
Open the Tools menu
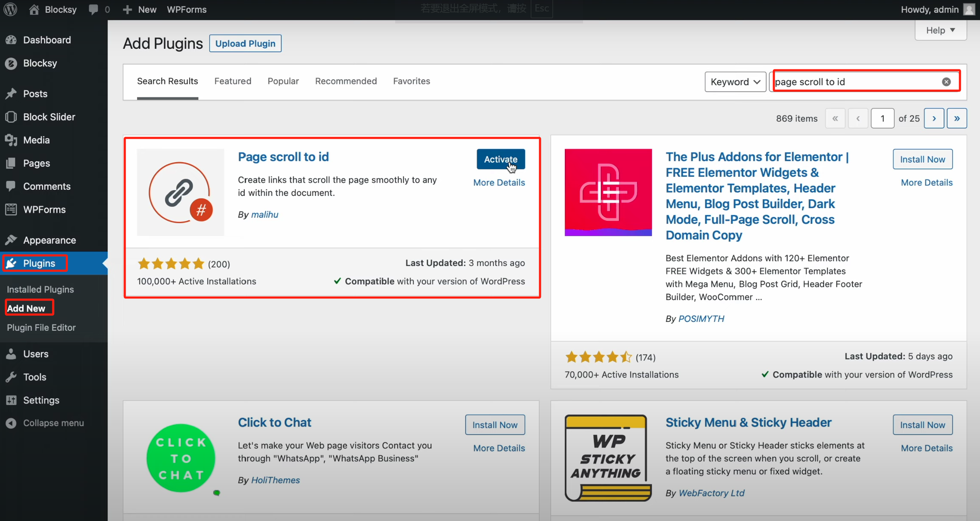[34, 377]
